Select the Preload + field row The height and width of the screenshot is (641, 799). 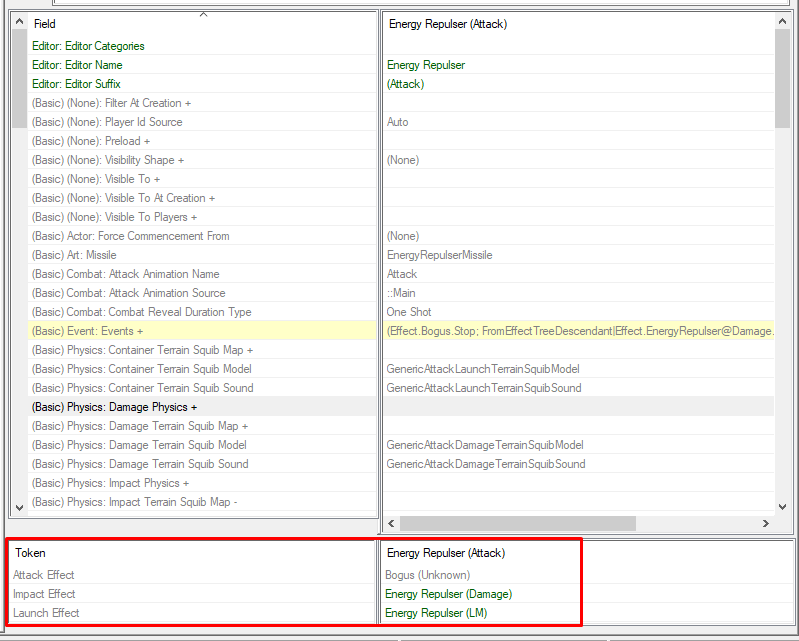point(202,141)
